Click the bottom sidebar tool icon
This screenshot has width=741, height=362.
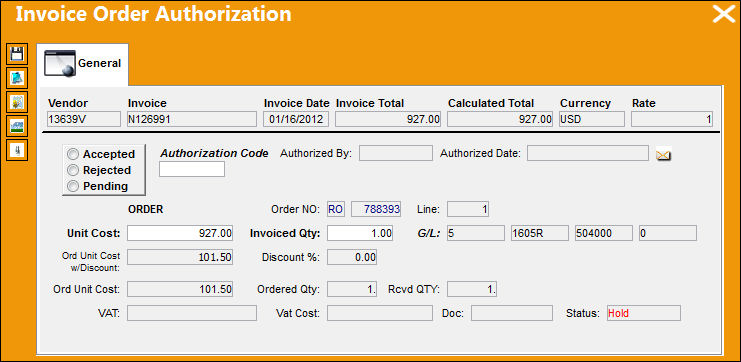tap(17, 150)
